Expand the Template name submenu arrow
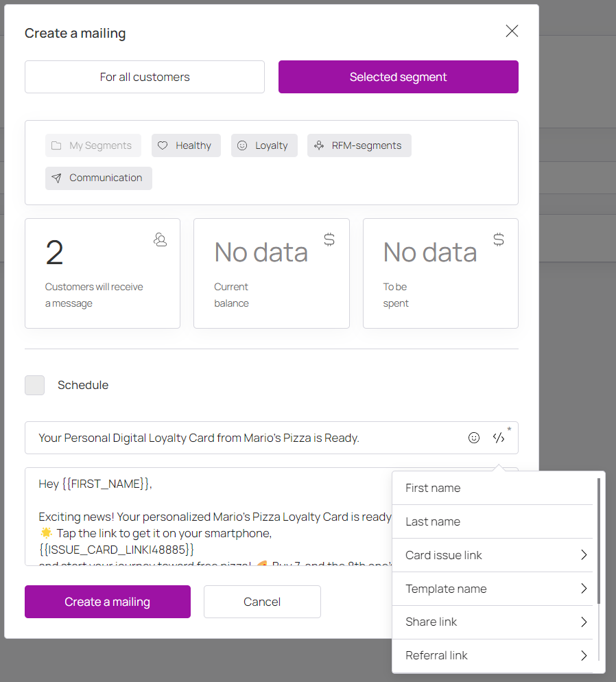616x682 pixels. coord(584,589)
